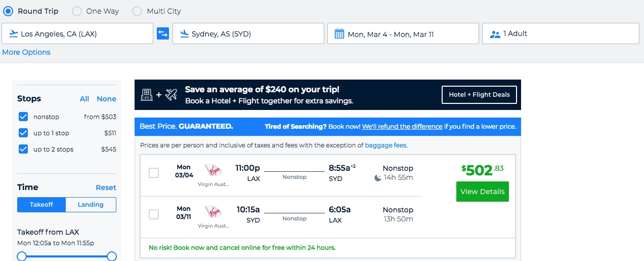This screenshot has height=261, width=644.
Task: Open the travel dates picker field
Action: point(403,34)
